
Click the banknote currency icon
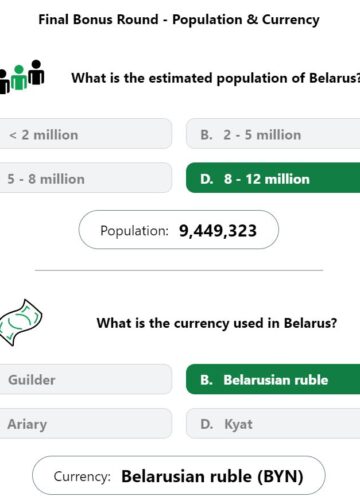[21, 323]
